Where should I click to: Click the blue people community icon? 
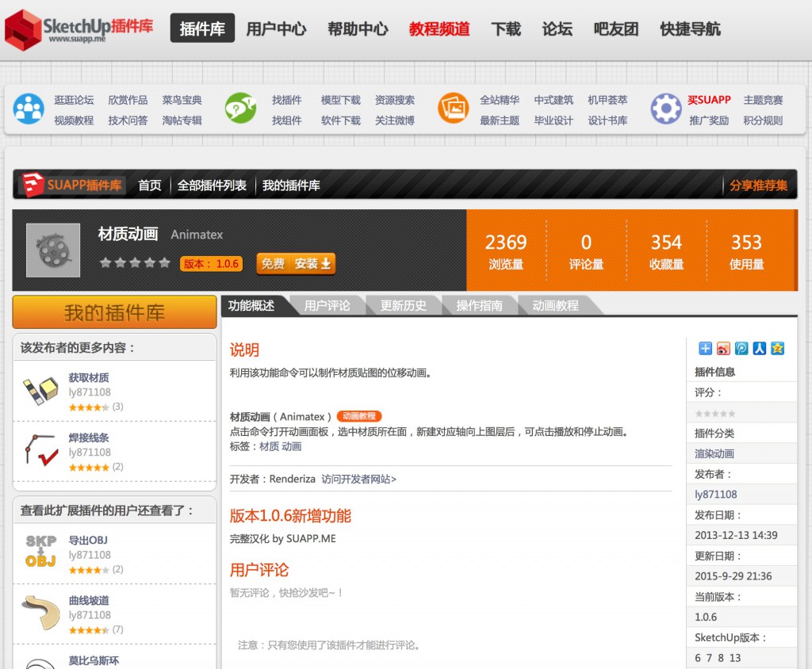29,109
